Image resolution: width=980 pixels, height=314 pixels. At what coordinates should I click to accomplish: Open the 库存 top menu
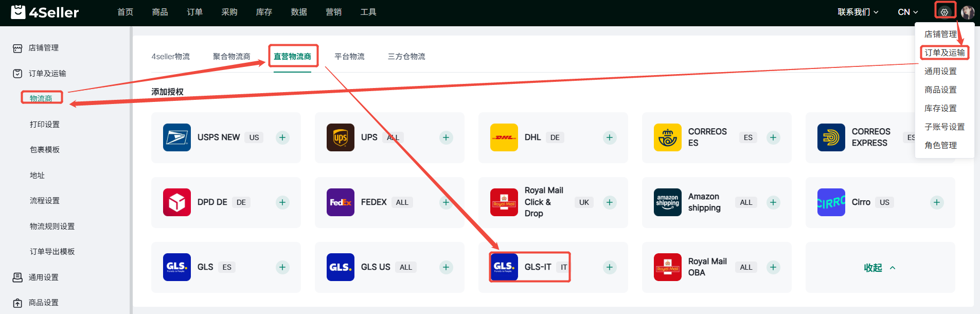coord(264,12)
